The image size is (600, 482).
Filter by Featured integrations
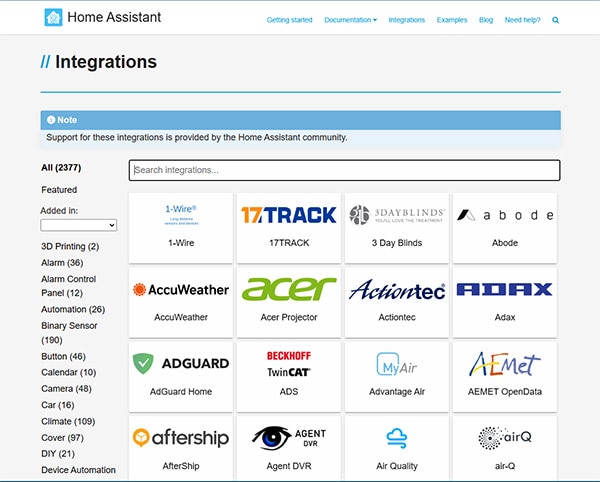coord(59,190)
